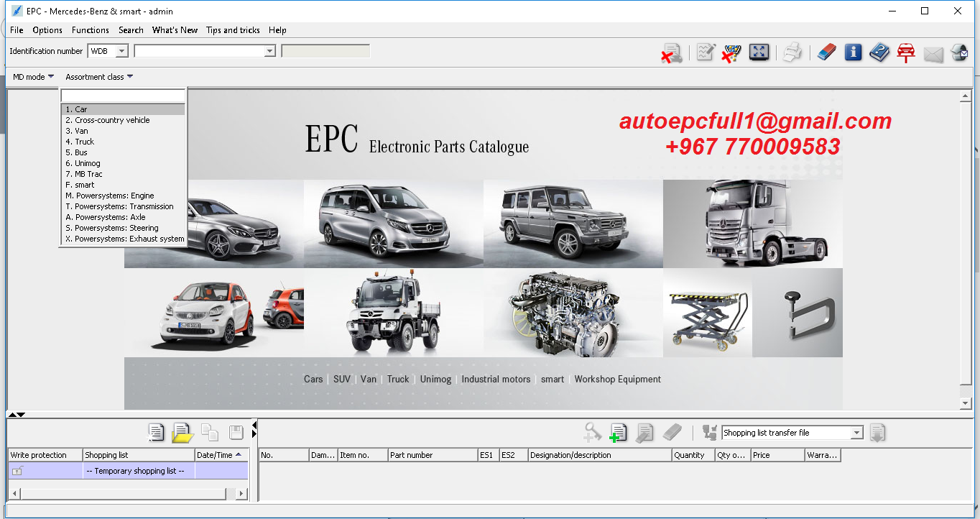Click the 'Designation/description' column header
The width and height of the screenshot is (980, 519).
pyautogui.click(x=600, y=455)
